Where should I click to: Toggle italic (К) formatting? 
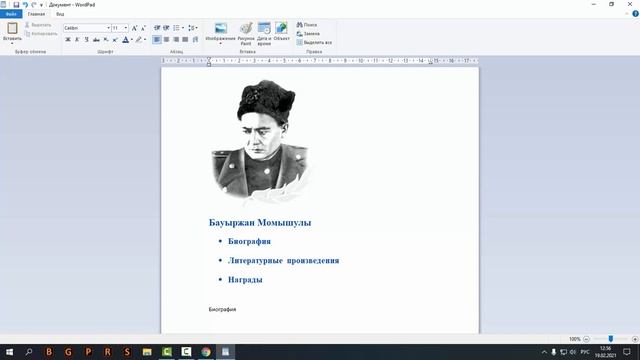77,40
